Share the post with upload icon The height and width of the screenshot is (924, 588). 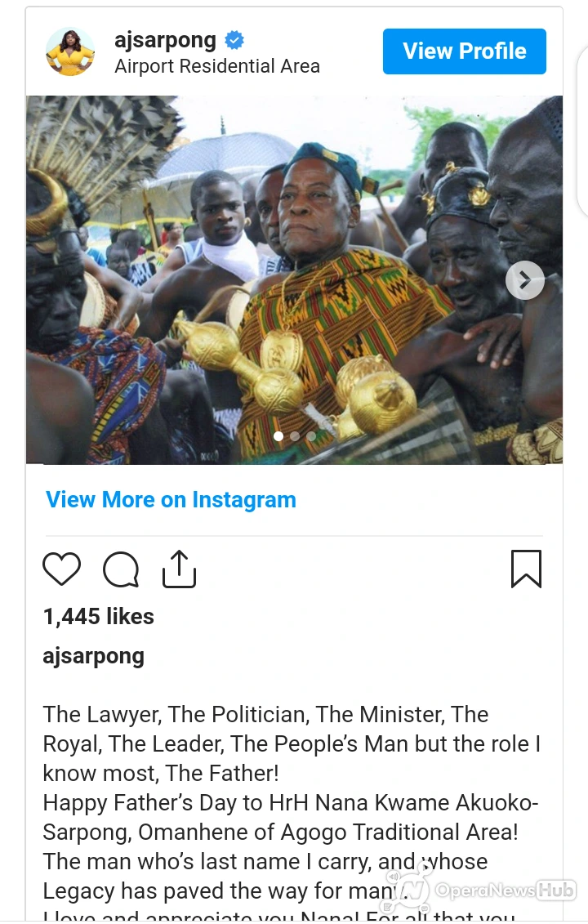tap(179, 569)
